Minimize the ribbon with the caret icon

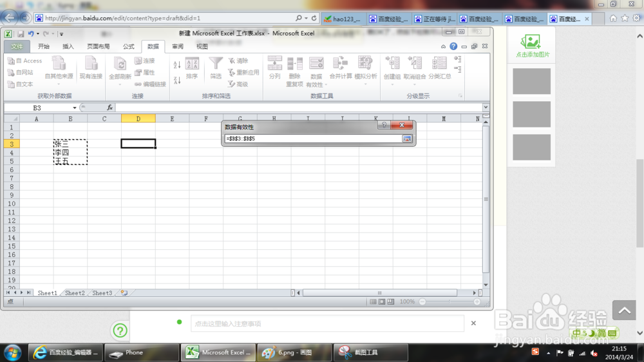coord(443,46)
